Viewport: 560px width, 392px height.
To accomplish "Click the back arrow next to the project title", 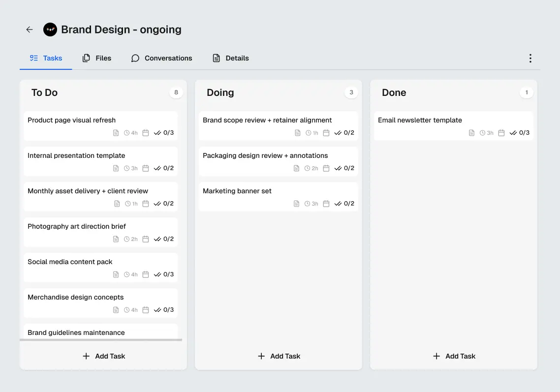I will [29, 30].
